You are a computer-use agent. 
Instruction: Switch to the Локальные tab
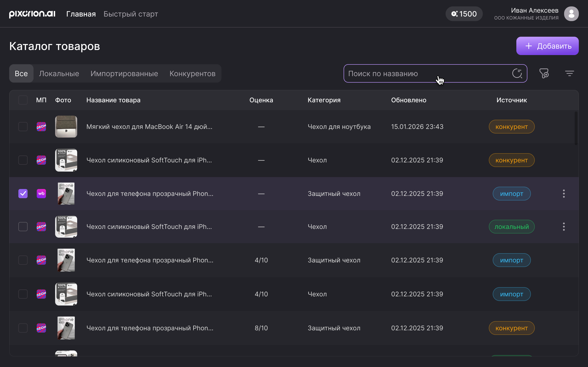59,74
